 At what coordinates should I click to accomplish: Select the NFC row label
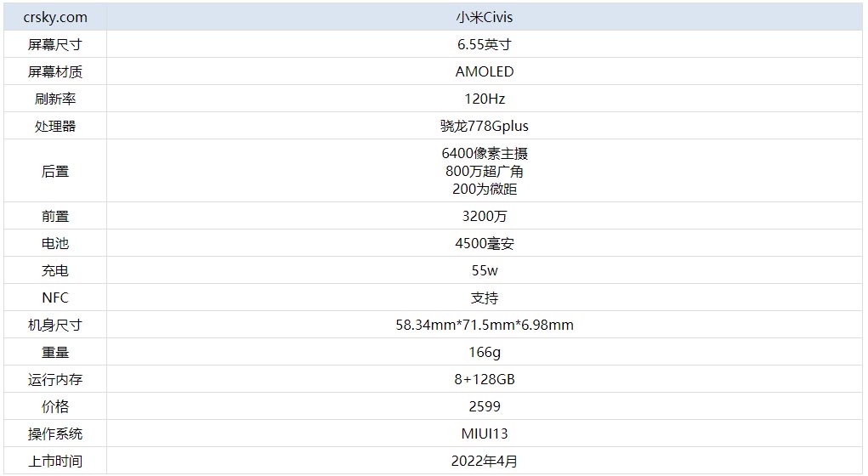click(x=55, y=297)
